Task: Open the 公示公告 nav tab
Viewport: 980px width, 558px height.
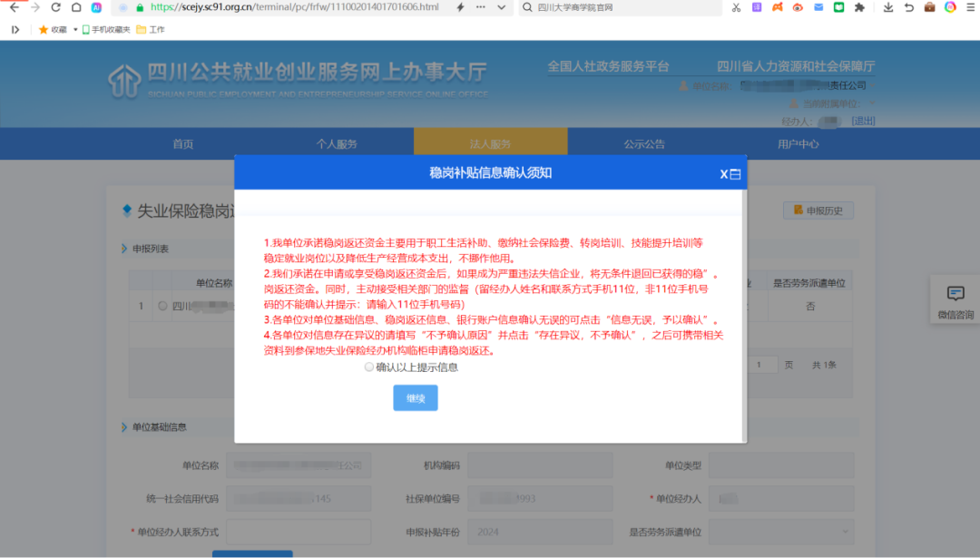Action: (x=644, y=144)
